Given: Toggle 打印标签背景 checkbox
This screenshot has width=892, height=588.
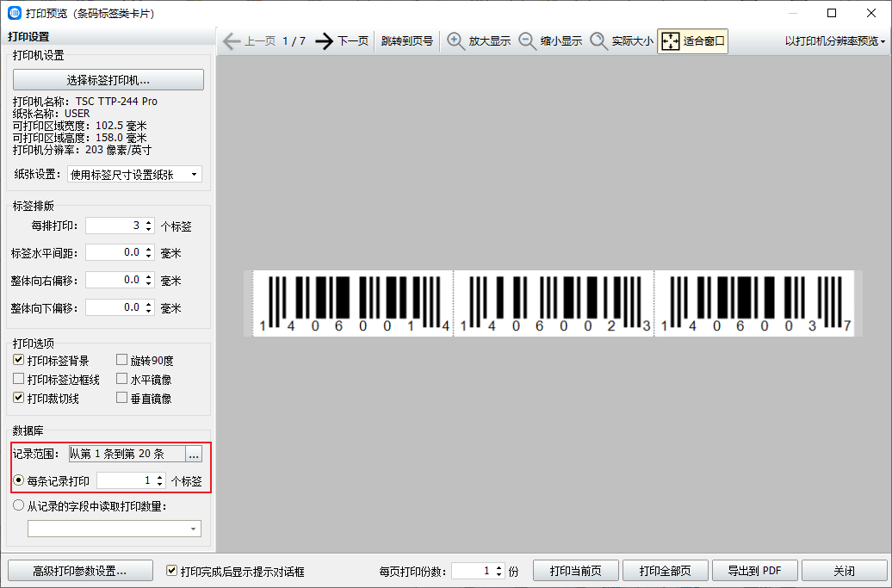Looking at the screenshot, I should (19, 360).
